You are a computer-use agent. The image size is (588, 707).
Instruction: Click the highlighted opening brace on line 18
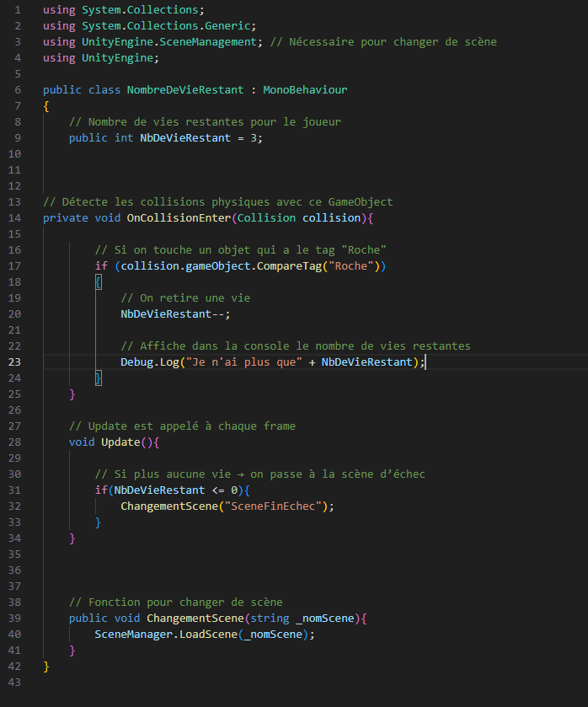click(x=98, y=282)
